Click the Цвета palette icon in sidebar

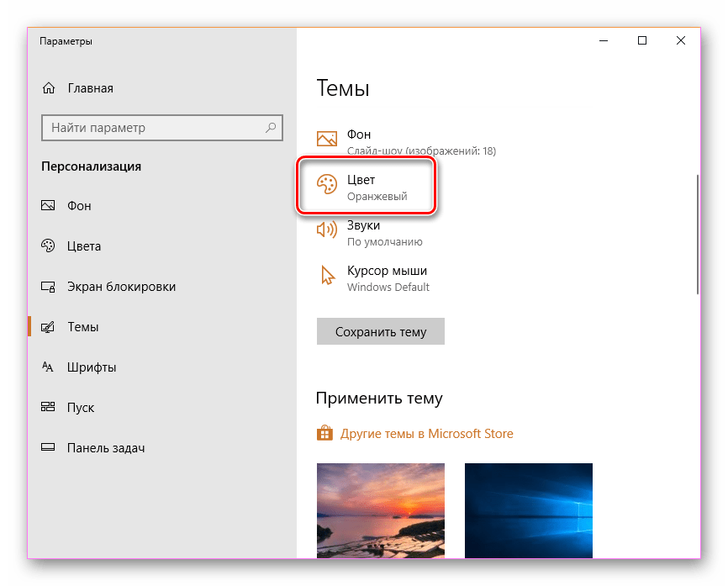click(x=49, y=246)
